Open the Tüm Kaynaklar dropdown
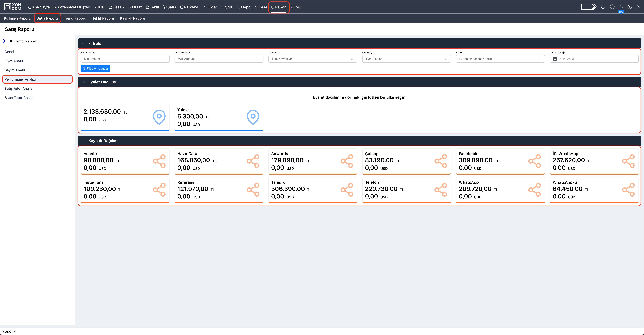 click(312, 59)
